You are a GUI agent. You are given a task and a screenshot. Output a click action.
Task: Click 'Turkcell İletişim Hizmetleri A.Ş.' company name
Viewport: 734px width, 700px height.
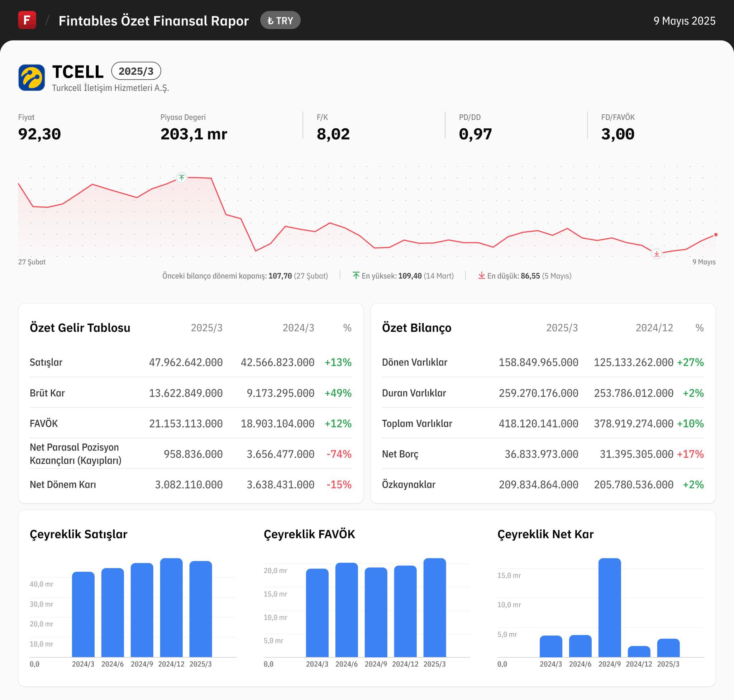click(110, 88)
